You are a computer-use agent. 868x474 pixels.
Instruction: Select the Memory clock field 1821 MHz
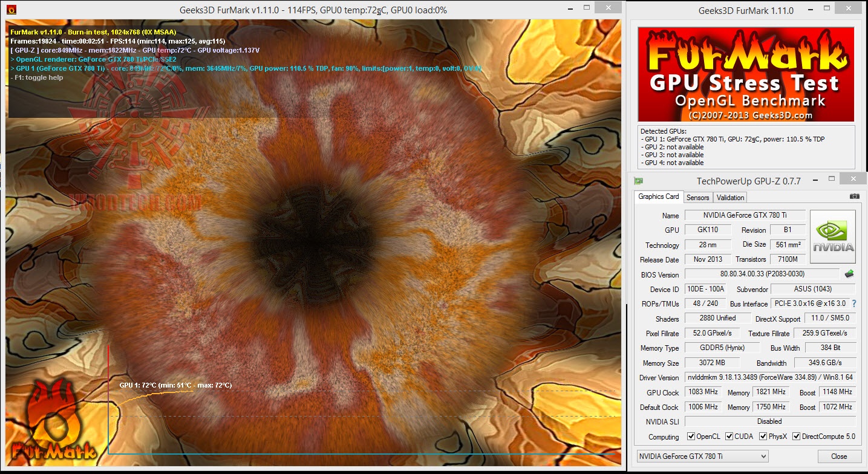(x=771, y=392)
